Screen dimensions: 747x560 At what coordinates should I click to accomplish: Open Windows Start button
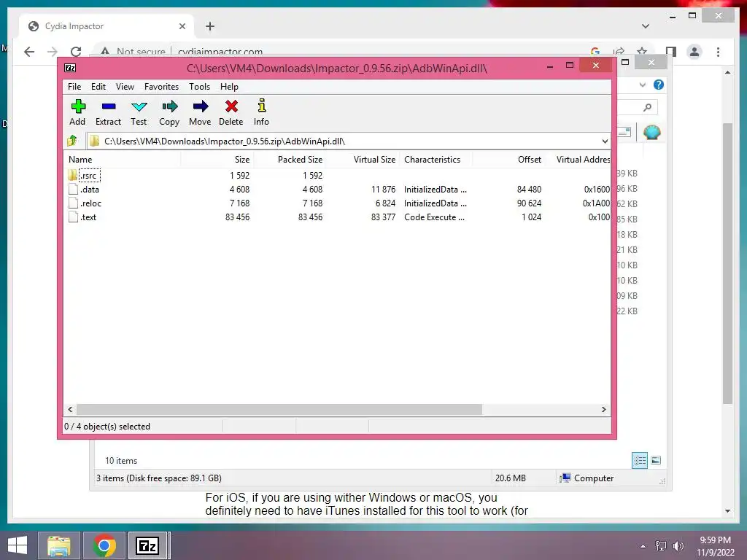[18, 545]
